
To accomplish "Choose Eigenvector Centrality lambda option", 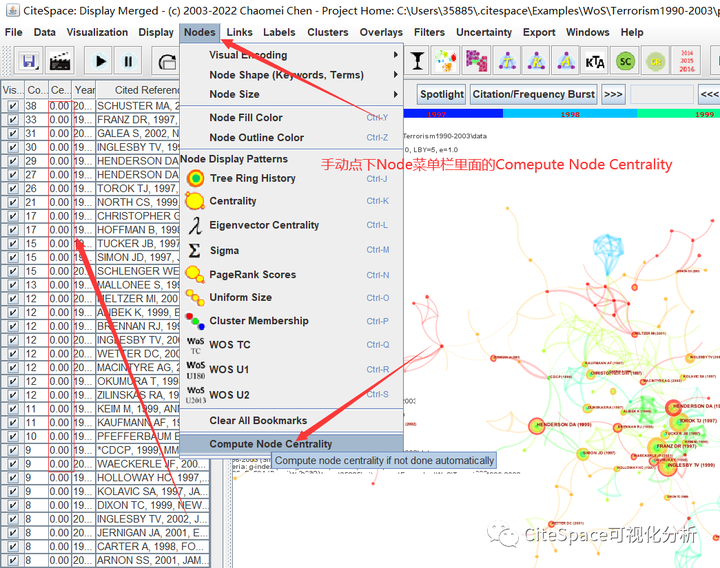I will [x=292, y=225].
